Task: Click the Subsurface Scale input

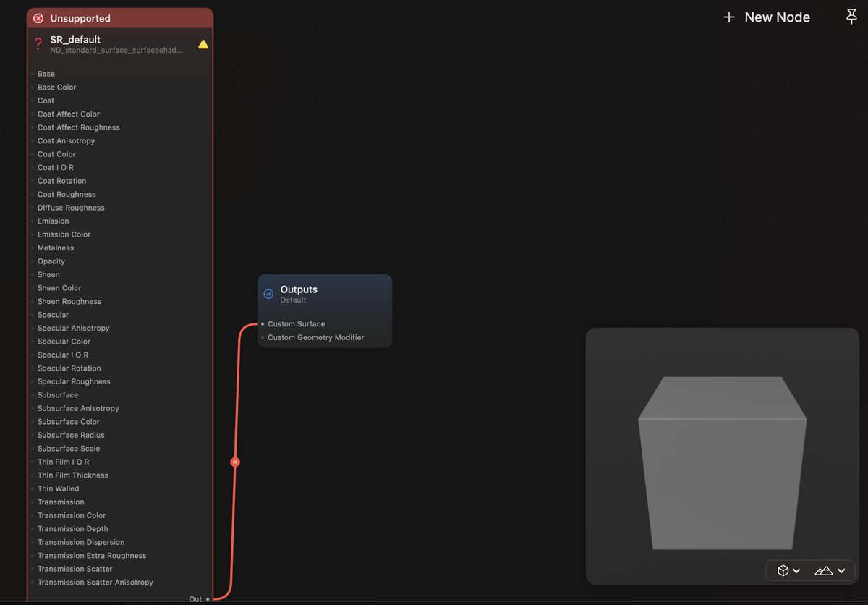Action: 69,449
